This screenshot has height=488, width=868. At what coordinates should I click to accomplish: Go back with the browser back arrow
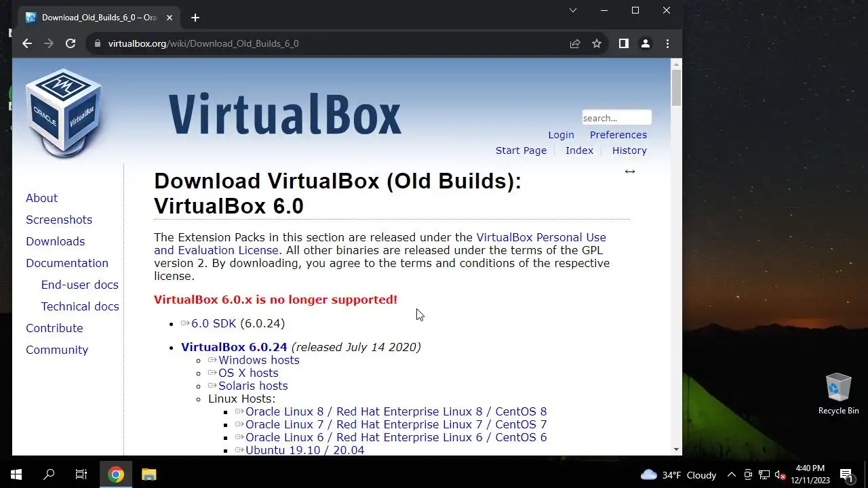point(27,43)
